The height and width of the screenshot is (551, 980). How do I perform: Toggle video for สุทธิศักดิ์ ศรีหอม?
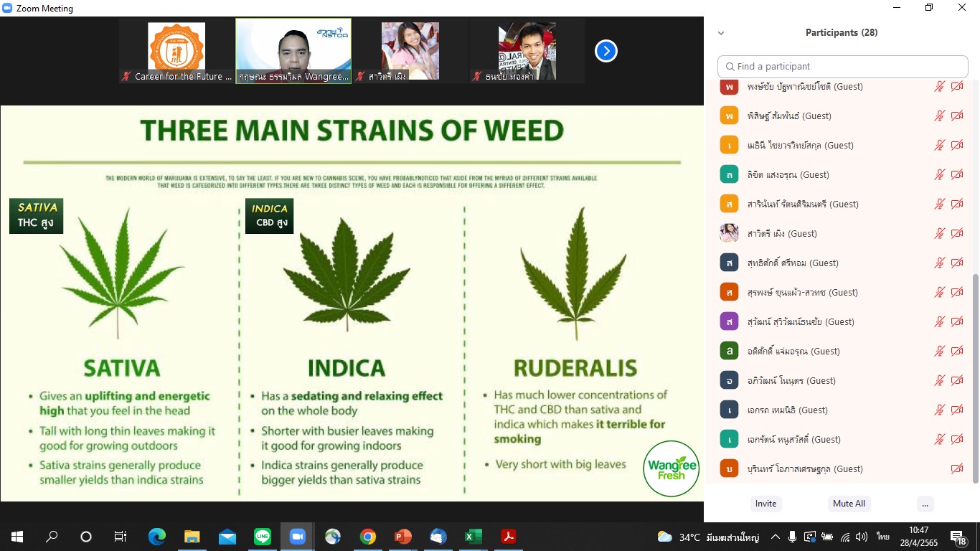tap(957, 263)
